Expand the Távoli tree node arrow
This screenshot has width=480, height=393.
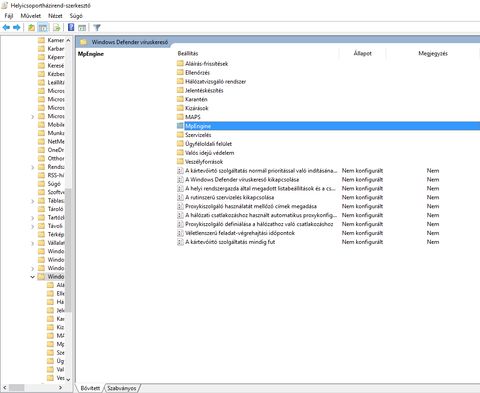(33, 226)
